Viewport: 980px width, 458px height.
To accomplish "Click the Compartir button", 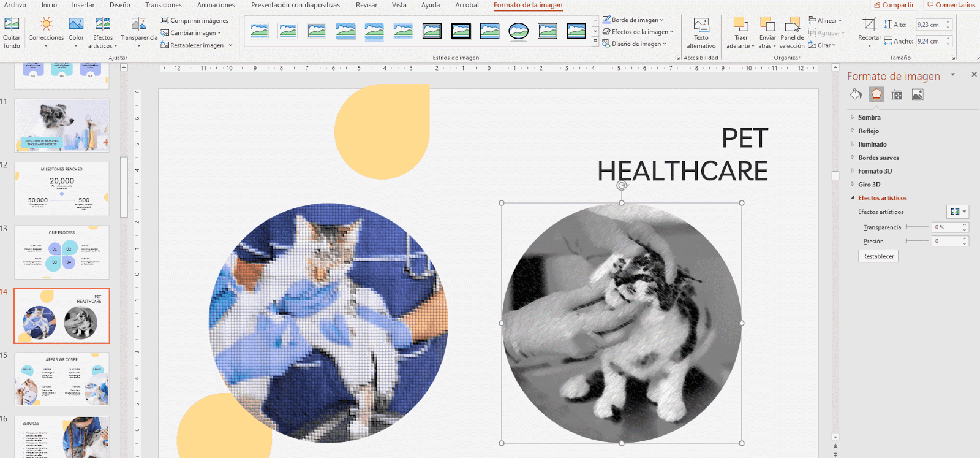I will tap(894, 5).
